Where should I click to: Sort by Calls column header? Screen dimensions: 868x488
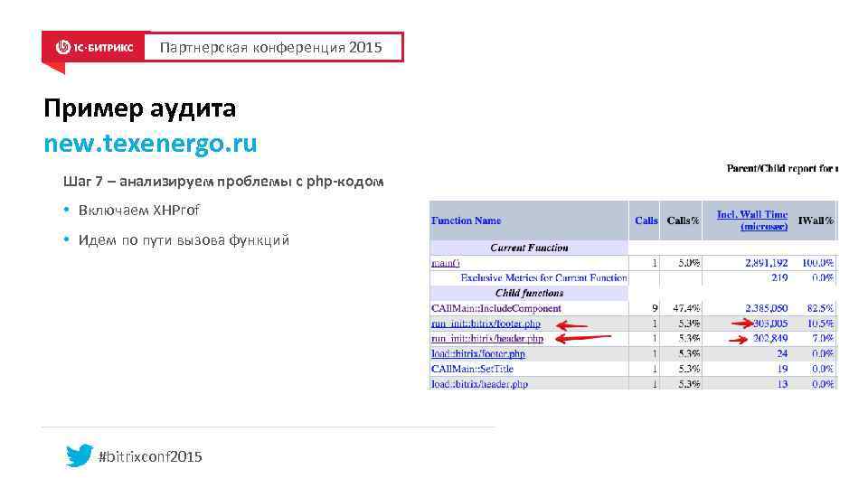coord(646,221)
